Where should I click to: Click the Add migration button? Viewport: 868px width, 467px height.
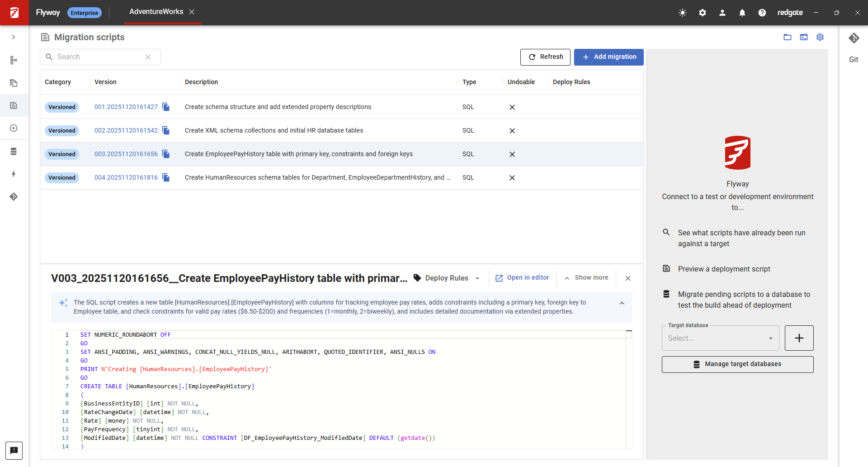point(609,57)
